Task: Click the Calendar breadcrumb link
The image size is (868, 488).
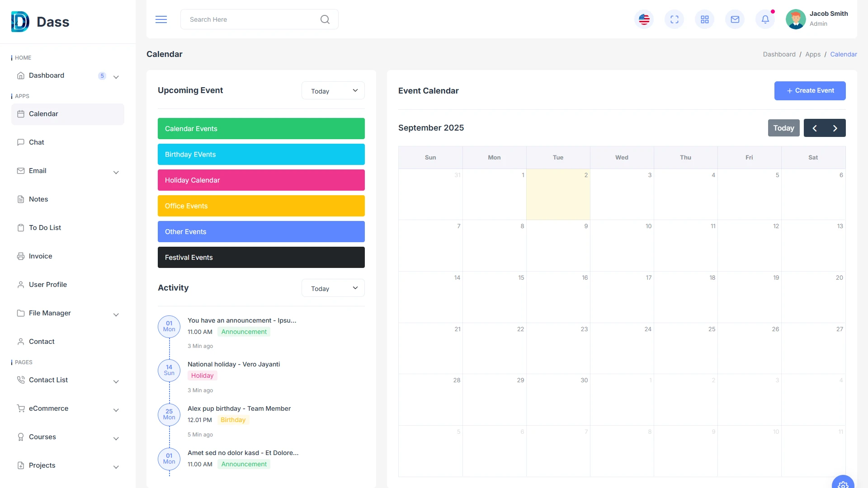Action: click(x=843, y=54)
